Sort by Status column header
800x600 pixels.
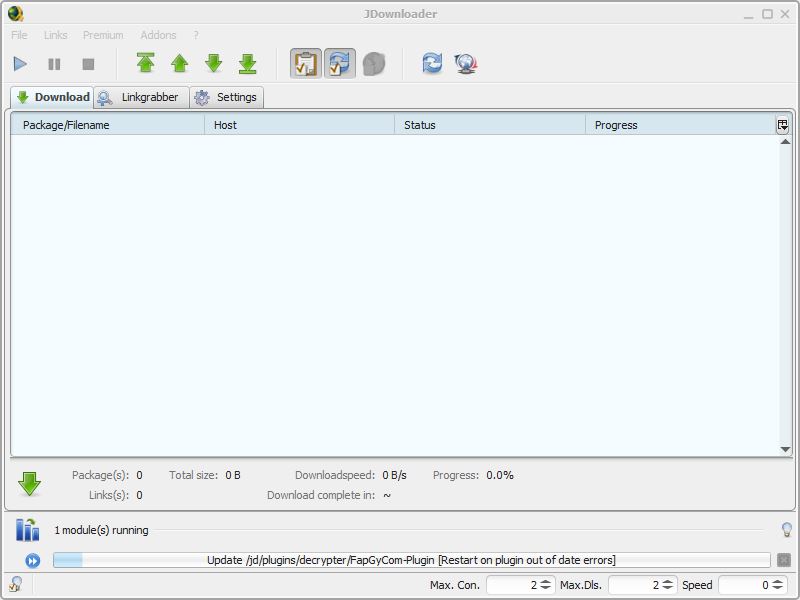pos(490,125)
